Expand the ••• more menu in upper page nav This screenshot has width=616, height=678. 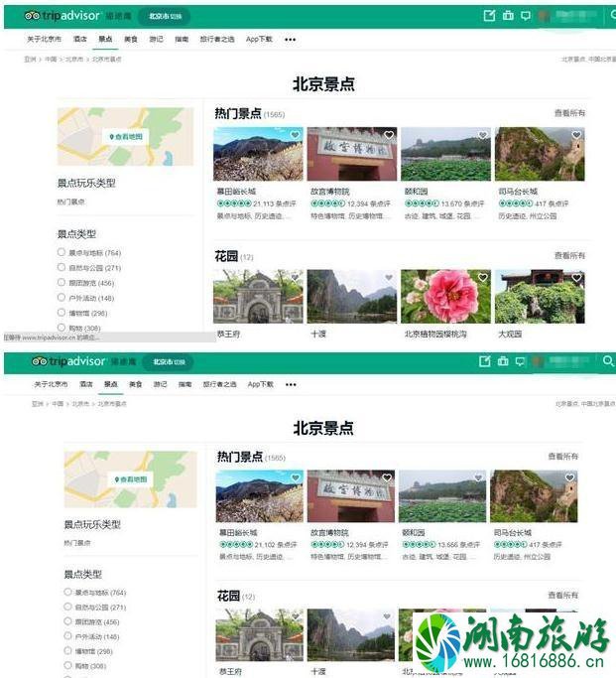291,40
